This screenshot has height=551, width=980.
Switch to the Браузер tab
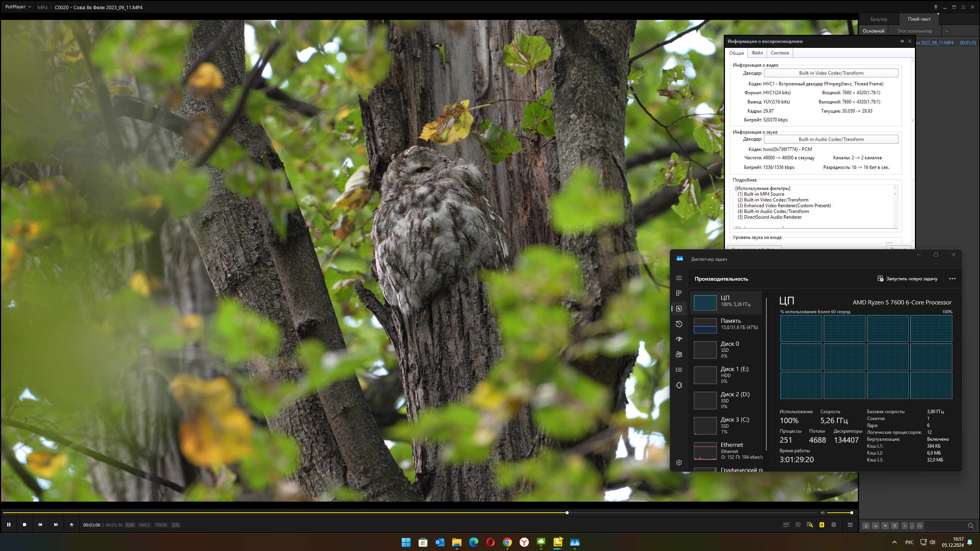point(879,19)
